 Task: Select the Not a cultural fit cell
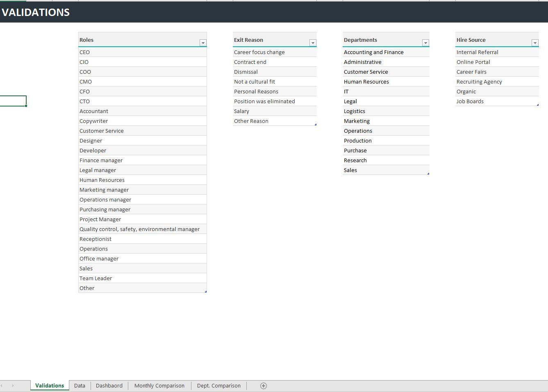(275, 82)
